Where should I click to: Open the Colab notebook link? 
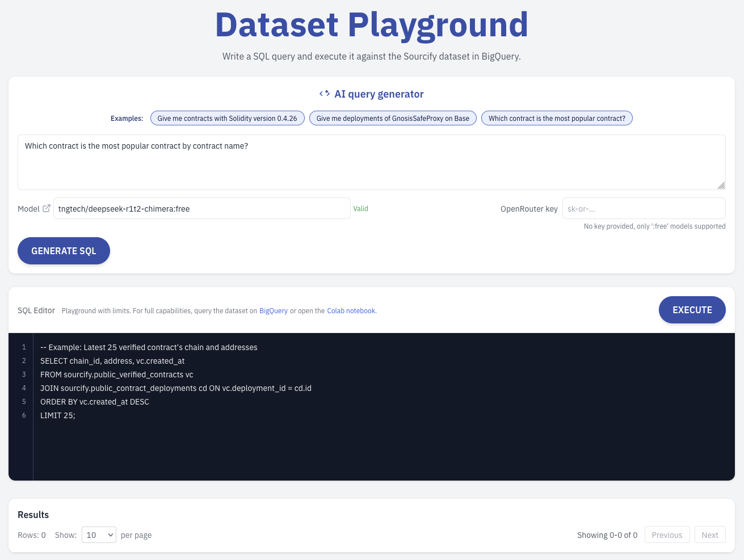click(351, 310)
